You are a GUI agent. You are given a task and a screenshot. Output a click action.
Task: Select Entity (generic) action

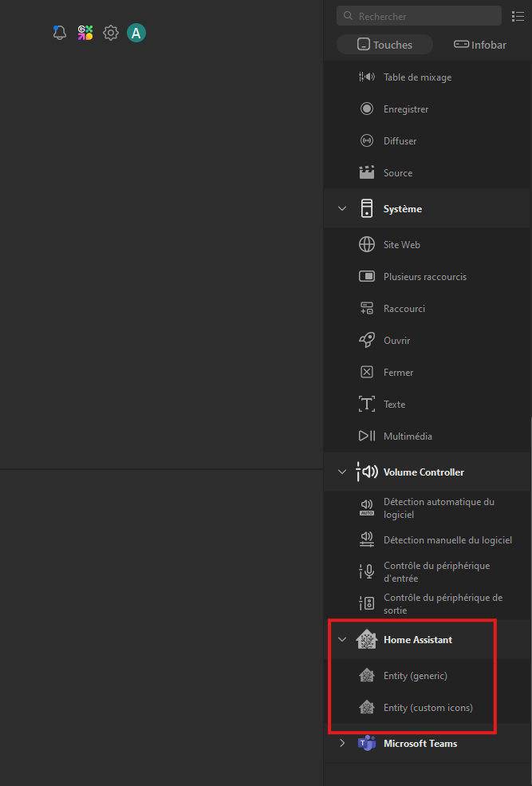pyautogui.click(x=415, y=676)
